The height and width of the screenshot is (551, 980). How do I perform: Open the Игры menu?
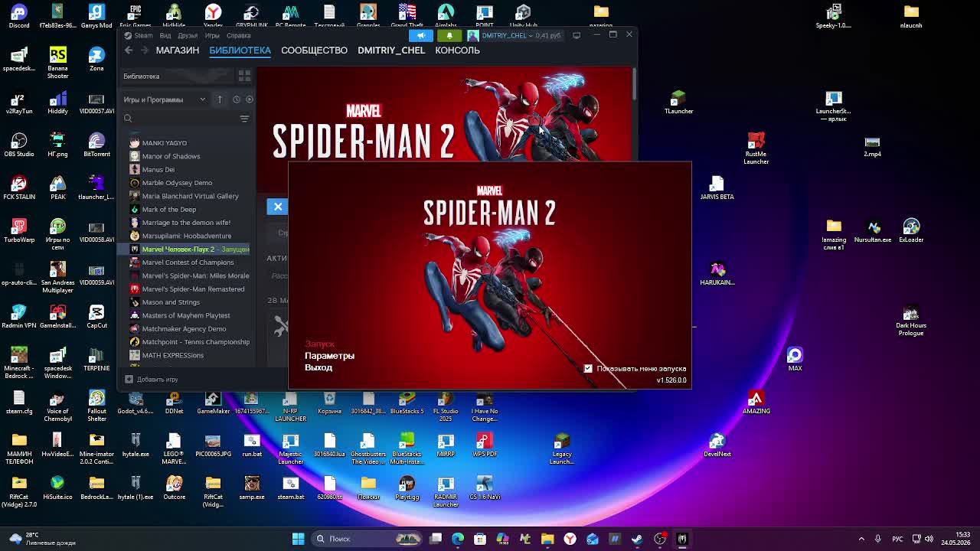point(212,35)
